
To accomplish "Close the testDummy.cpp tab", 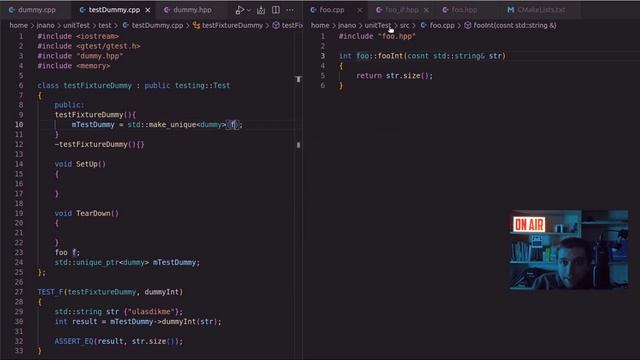I will [148, 10].
